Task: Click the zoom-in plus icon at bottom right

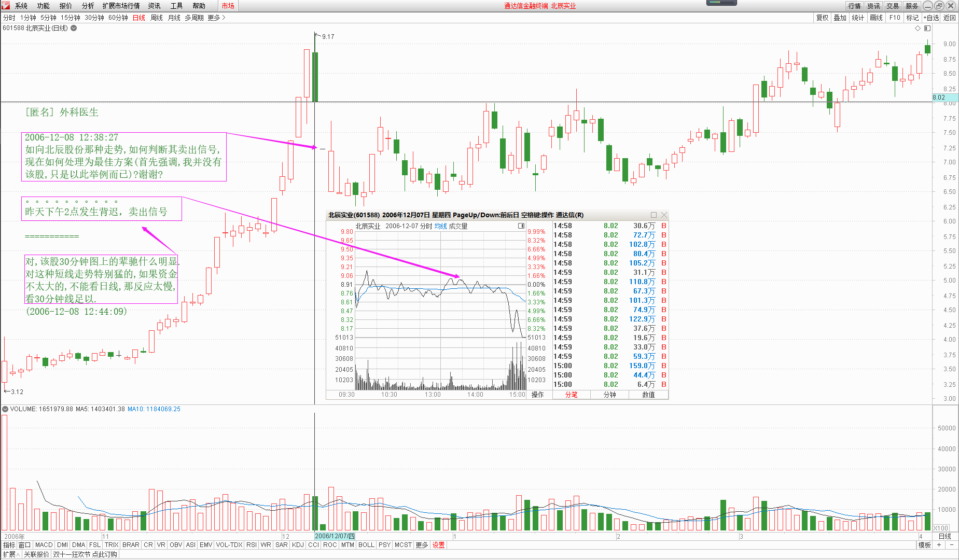Action: 939,545
